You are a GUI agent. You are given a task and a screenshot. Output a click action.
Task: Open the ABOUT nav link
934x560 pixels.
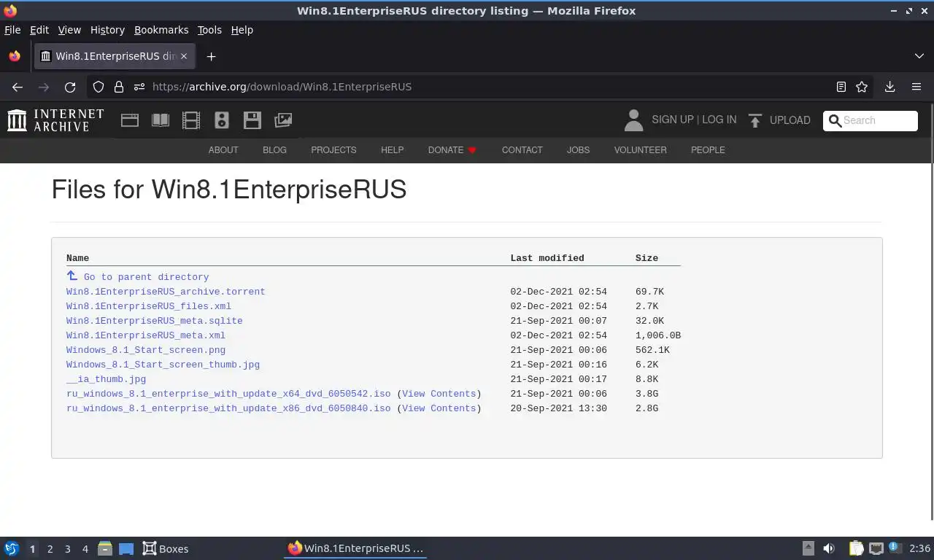click(223, 150)
